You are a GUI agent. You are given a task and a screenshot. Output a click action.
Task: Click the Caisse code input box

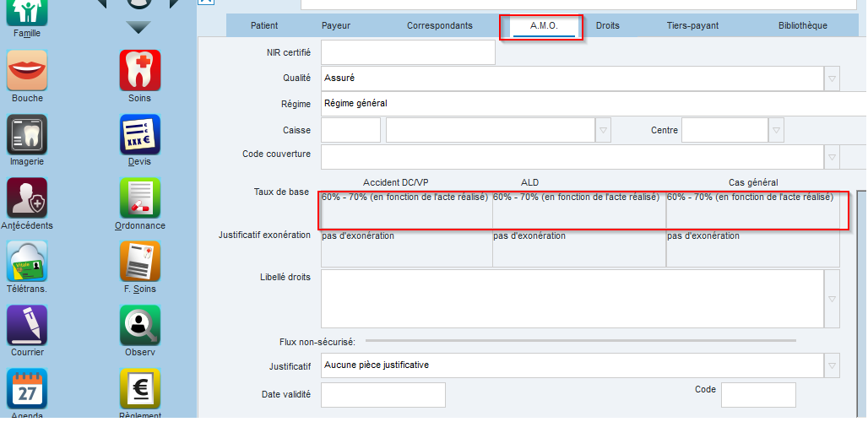(x=351, y=131)
